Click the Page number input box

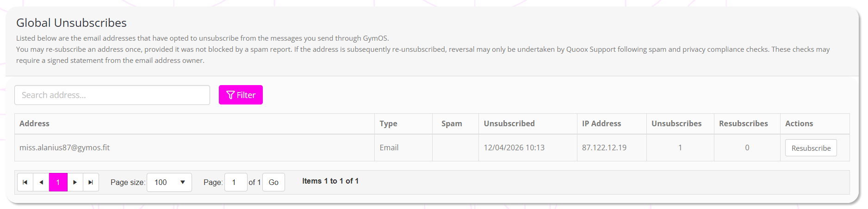236,182
